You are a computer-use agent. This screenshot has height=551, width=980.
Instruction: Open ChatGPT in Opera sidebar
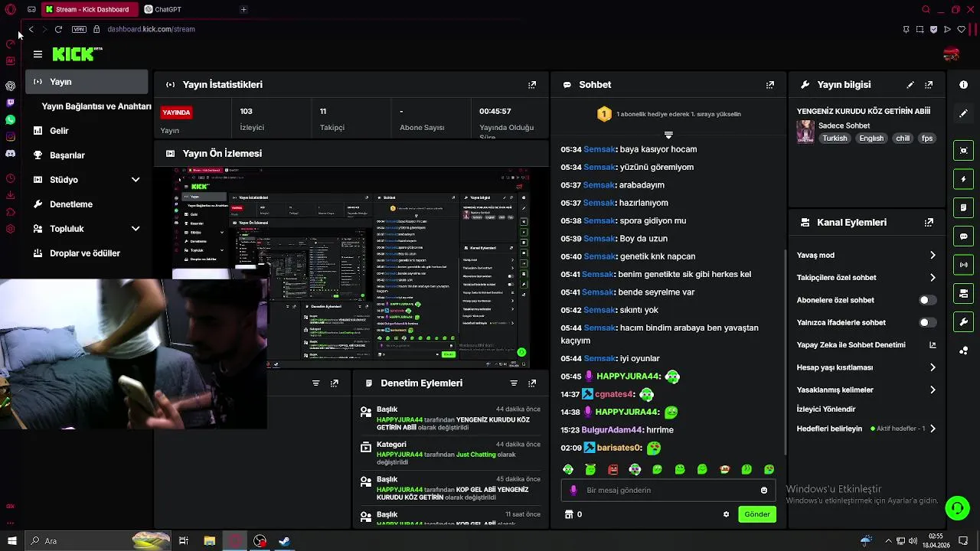[x=10, y=86]
